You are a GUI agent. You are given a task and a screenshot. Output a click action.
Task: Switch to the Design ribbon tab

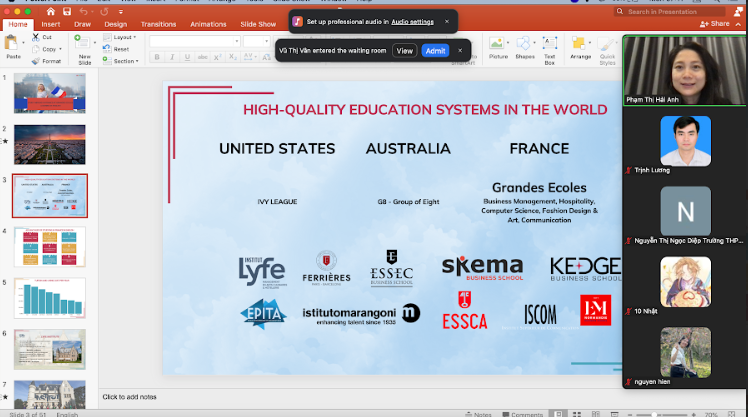[115, 23]
